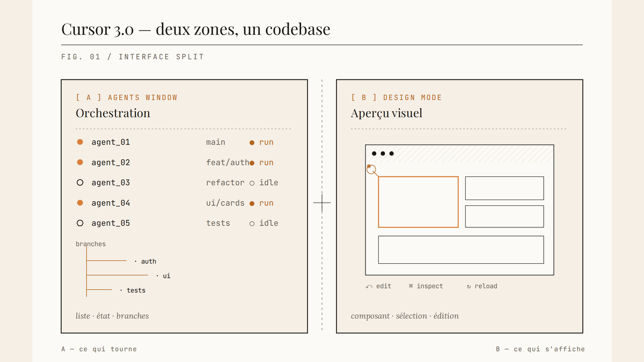This screenshot has height=362, width=644.
Task: Click the edit action in Design Mode
Action: (378, 286)
